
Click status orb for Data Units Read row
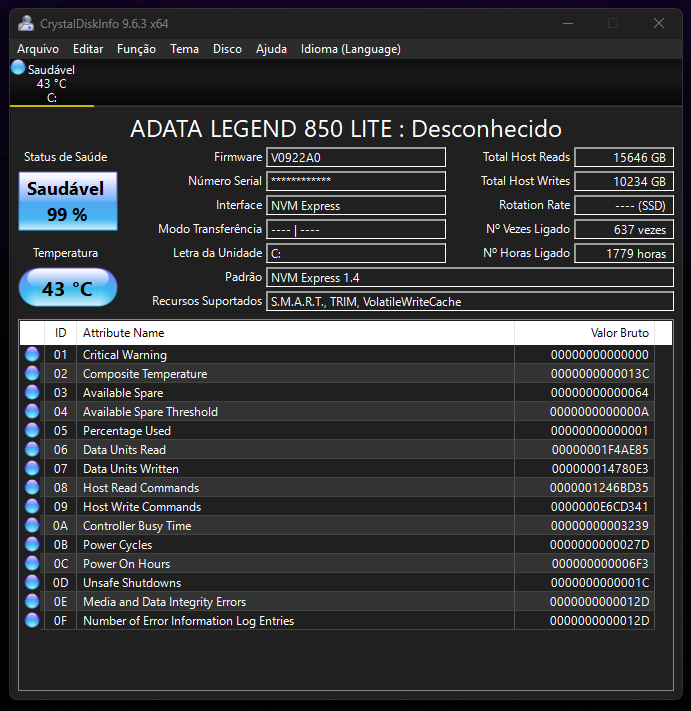(x=32, y=449)
